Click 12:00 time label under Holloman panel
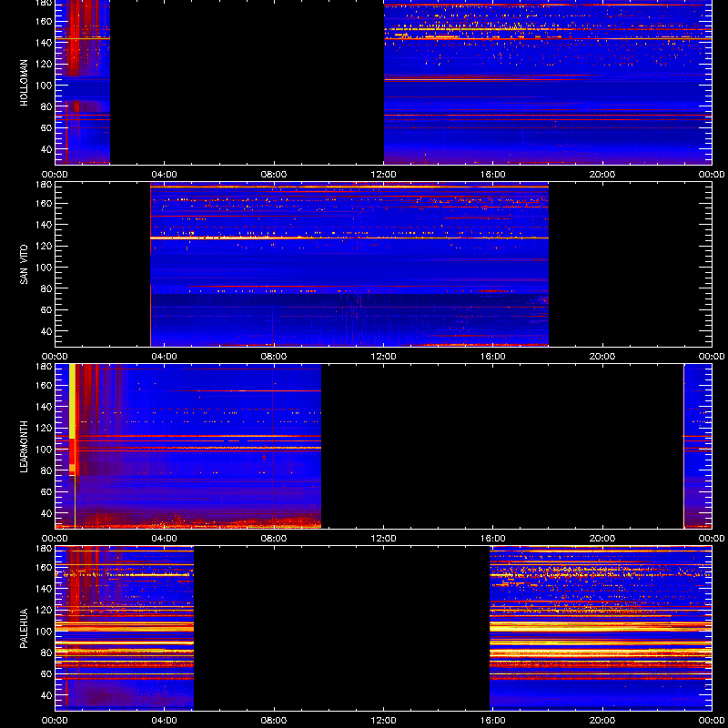The height and width of the screenshot is (728, 728). pos(383,175)
